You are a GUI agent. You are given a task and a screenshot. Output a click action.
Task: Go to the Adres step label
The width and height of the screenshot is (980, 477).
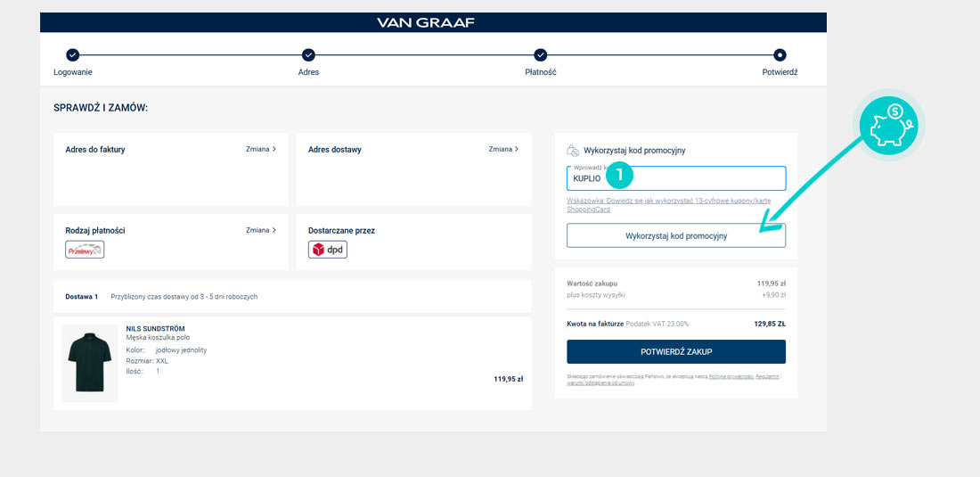(308, 72)
